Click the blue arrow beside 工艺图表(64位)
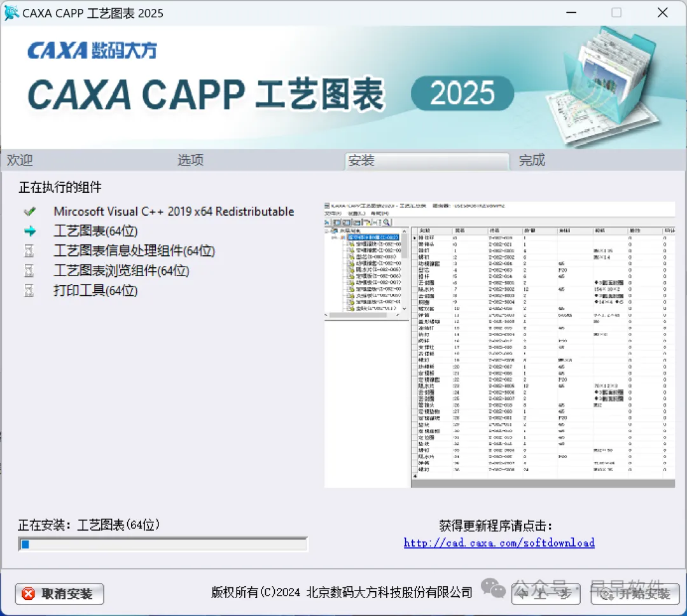687x616 pixels. pyautogui.click(x=30, y=231)
